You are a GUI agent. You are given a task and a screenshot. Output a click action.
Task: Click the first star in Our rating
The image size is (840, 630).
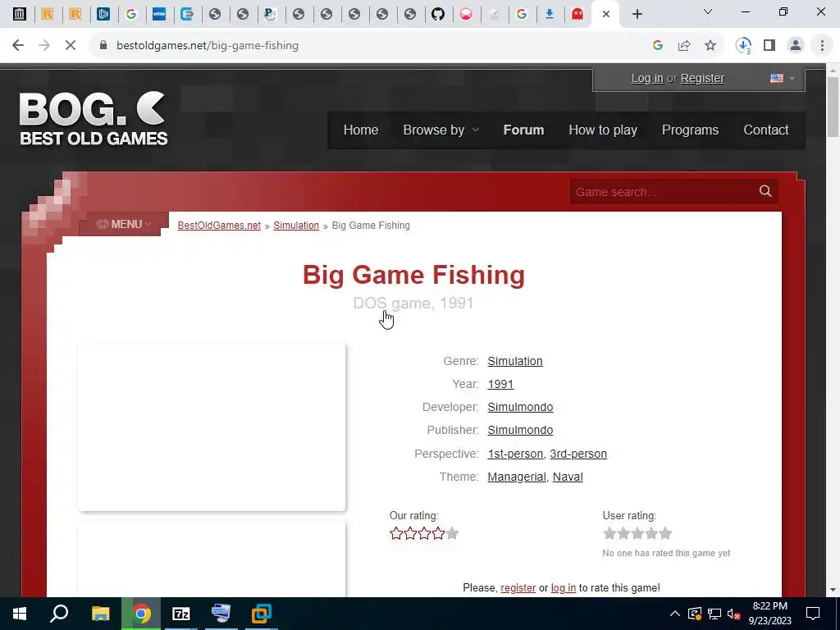[x=396, y=533]
